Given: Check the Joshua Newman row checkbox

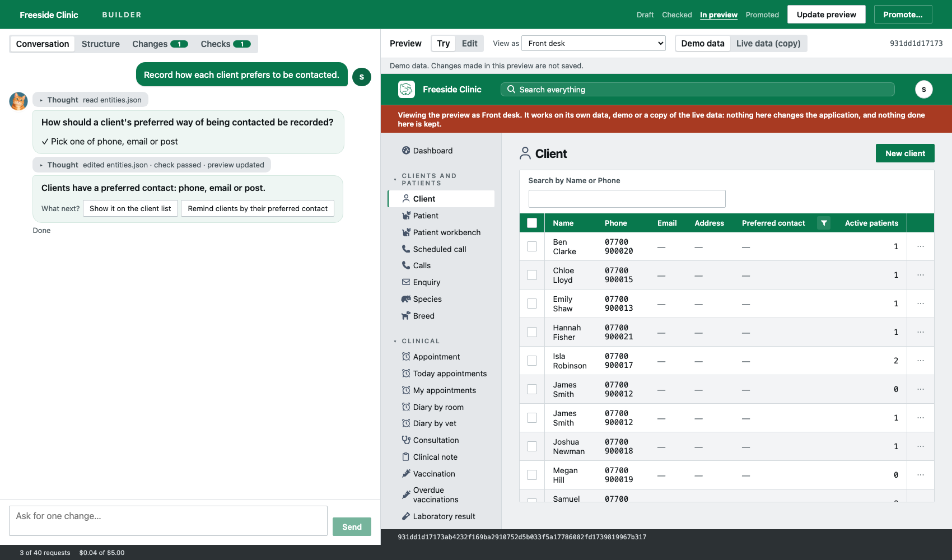Looking at the screenshot, I should click(x=532, y=446).
